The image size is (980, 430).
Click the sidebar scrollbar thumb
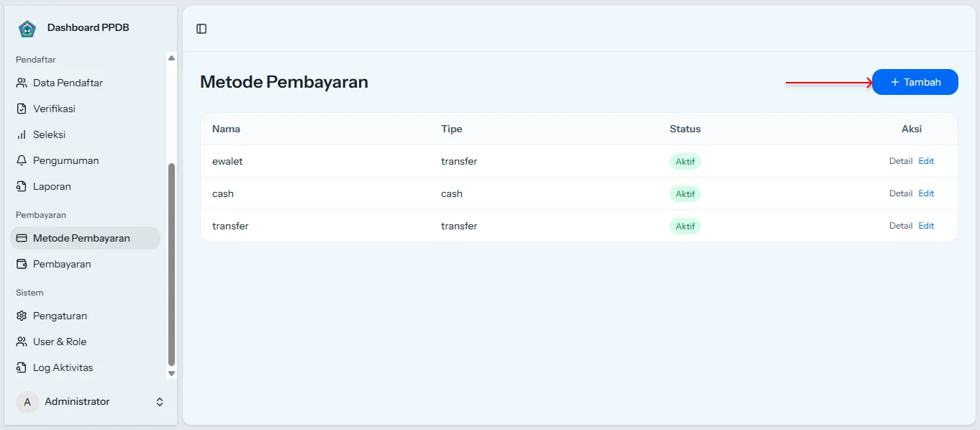[171, 265]
